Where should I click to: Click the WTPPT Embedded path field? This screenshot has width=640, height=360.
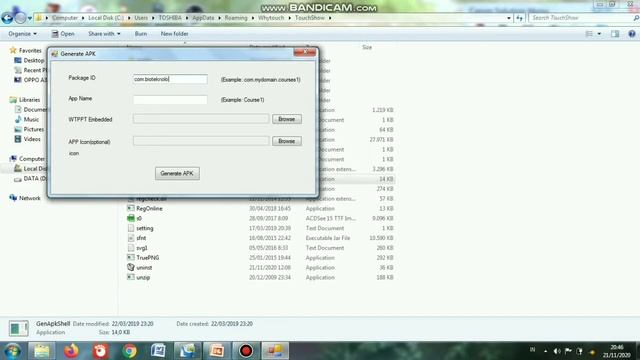pyautogui.click(x=201, y=119)
